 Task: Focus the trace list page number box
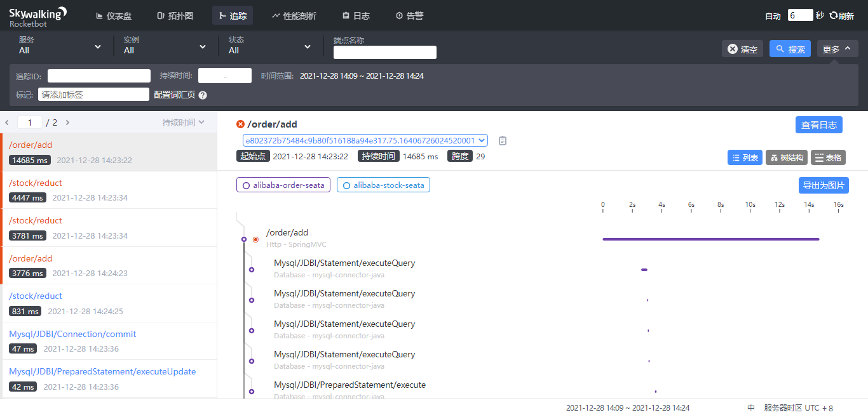click(30, 122)
